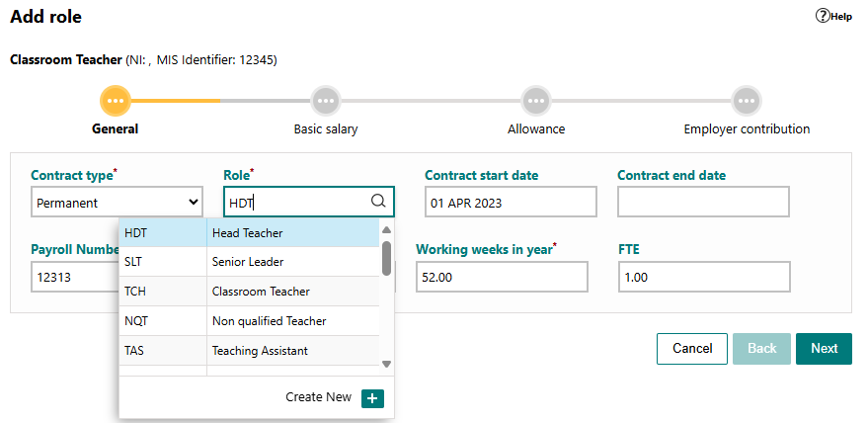Choose the Teaching Assistant entry

click(x=249, y=351)
